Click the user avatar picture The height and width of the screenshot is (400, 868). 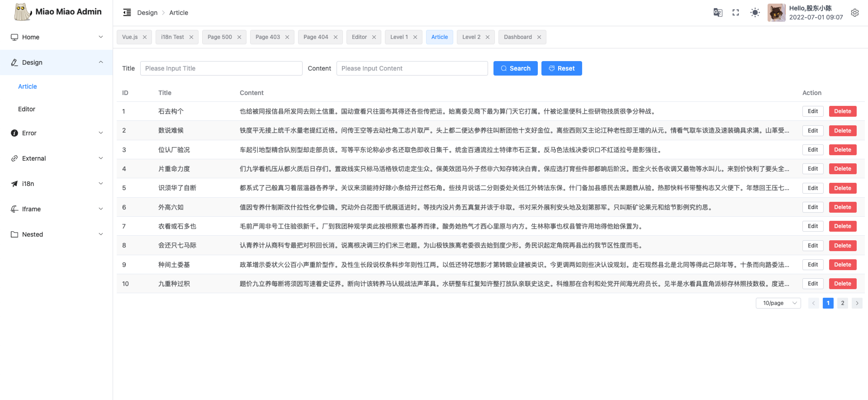pos(776,12)
